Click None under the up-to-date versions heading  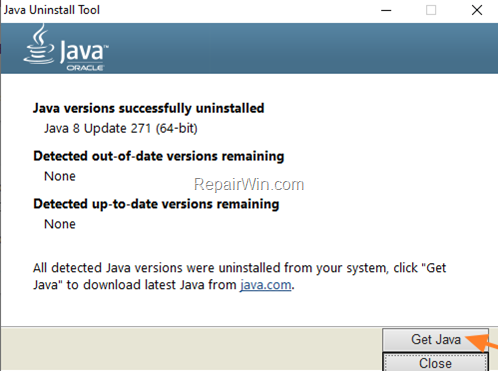pyautogui.click(x=60, y=224)
